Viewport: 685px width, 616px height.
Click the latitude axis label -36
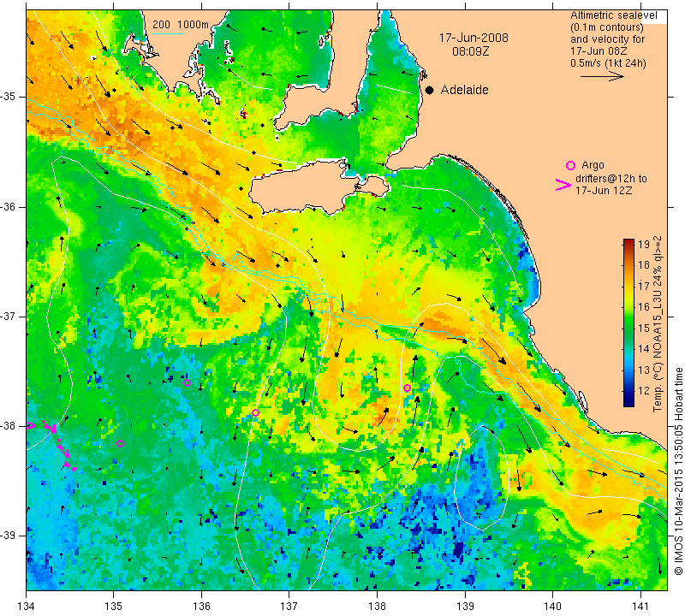9,206
